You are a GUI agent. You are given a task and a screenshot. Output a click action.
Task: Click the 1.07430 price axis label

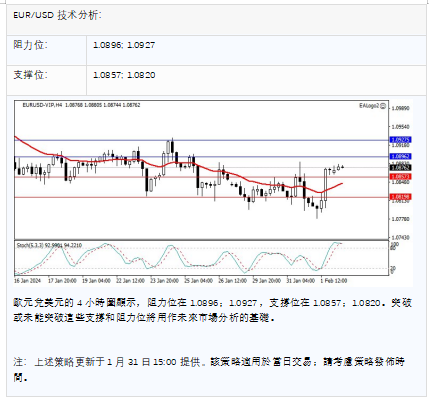(x=401, y=238)
